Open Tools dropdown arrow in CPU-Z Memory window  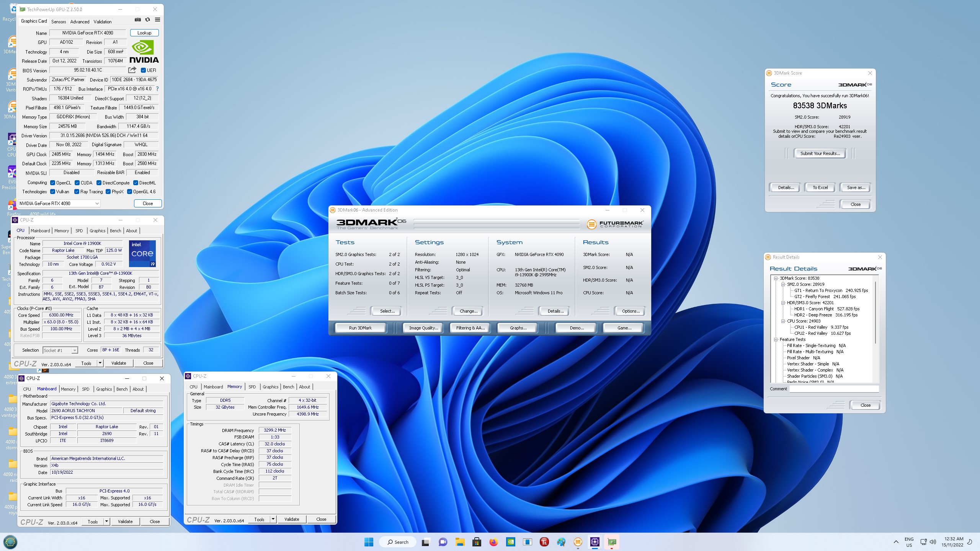point(273,519)
